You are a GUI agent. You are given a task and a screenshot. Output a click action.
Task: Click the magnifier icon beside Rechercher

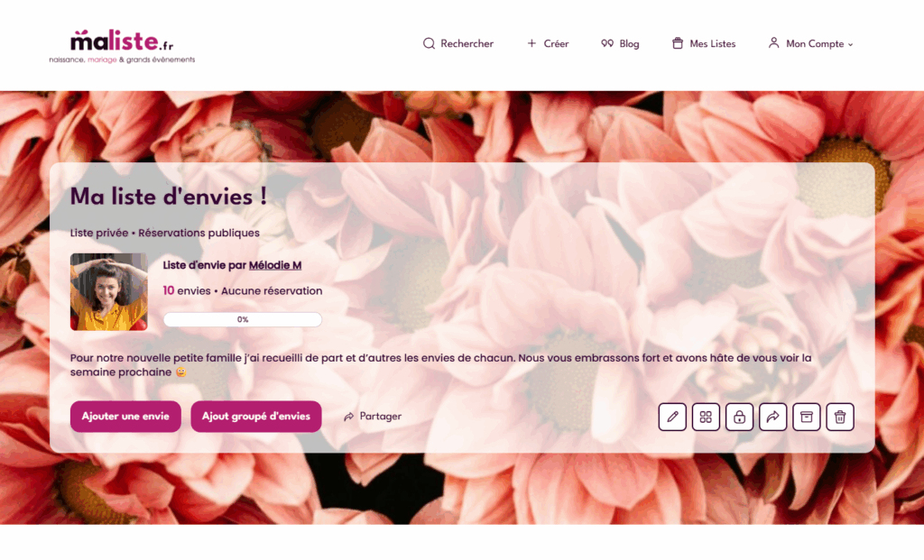click(x=429, y=43)
